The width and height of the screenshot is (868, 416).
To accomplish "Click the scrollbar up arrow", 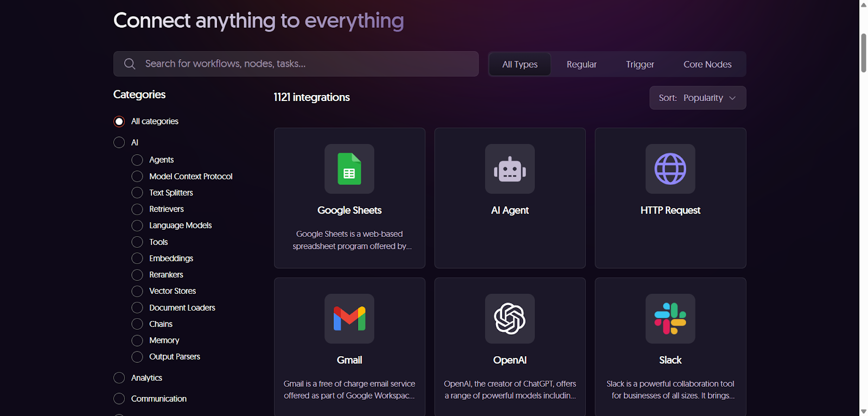I will [864, 4].
